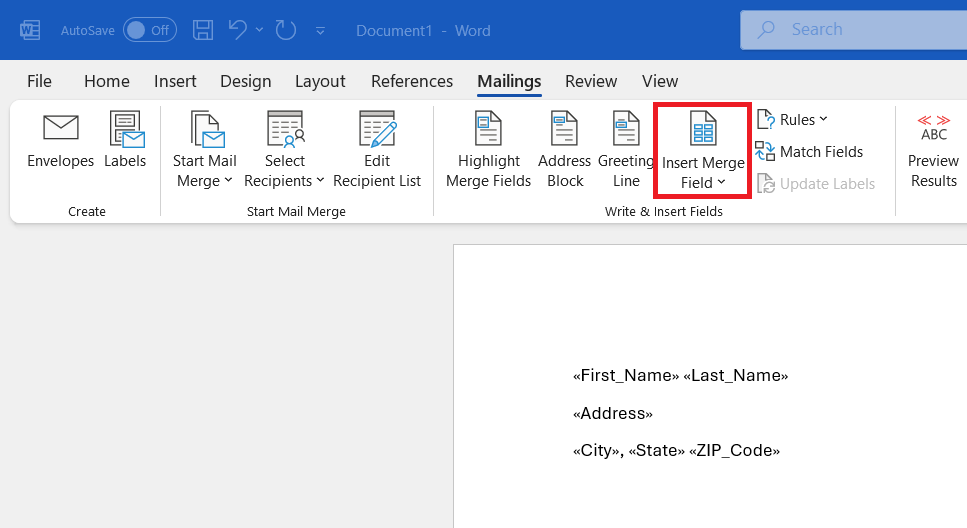Open the View tab

660,81
